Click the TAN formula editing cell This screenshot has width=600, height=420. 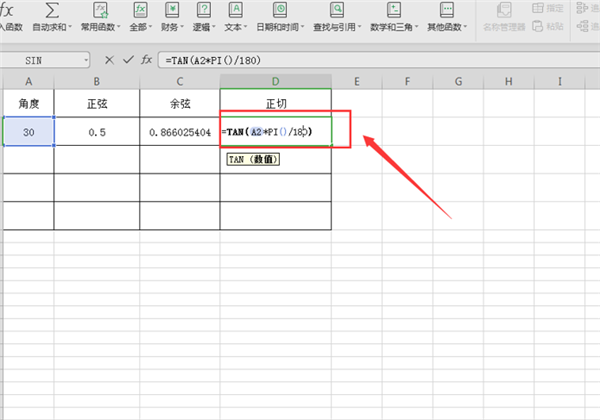pyautogui.click(x=276, y=132)
